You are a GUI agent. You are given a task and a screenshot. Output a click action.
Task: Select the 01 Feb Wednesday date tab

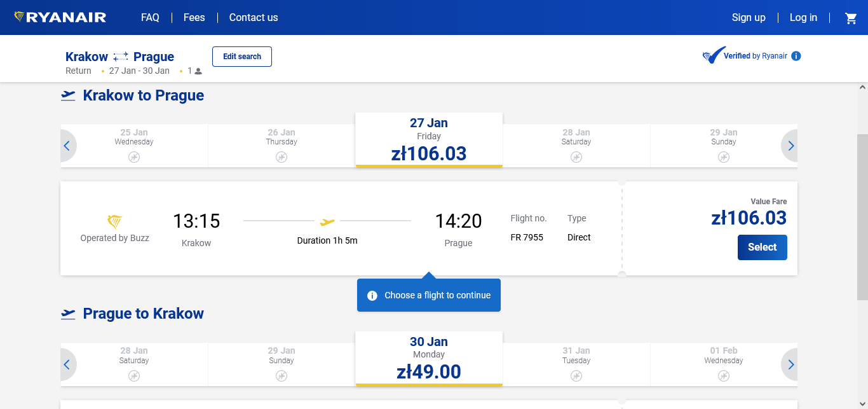click(x=724, y=364)
